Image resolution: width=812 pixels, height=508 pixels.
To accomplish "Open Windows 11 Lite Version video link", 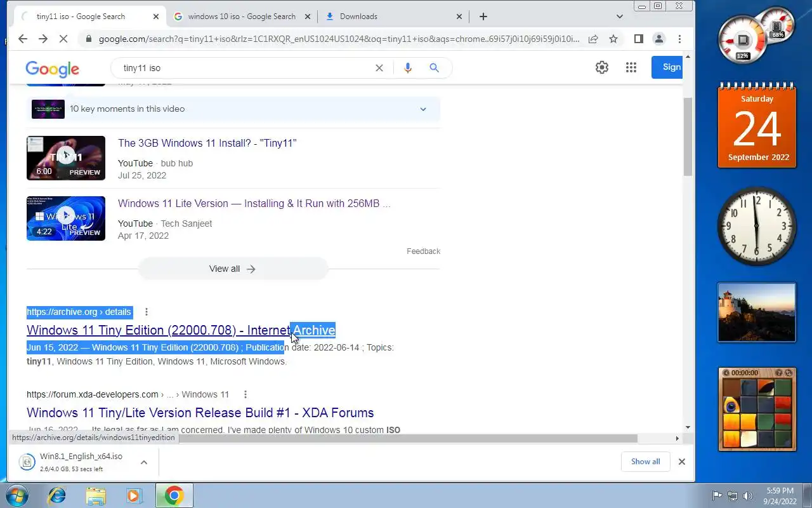I will (254, 204).
